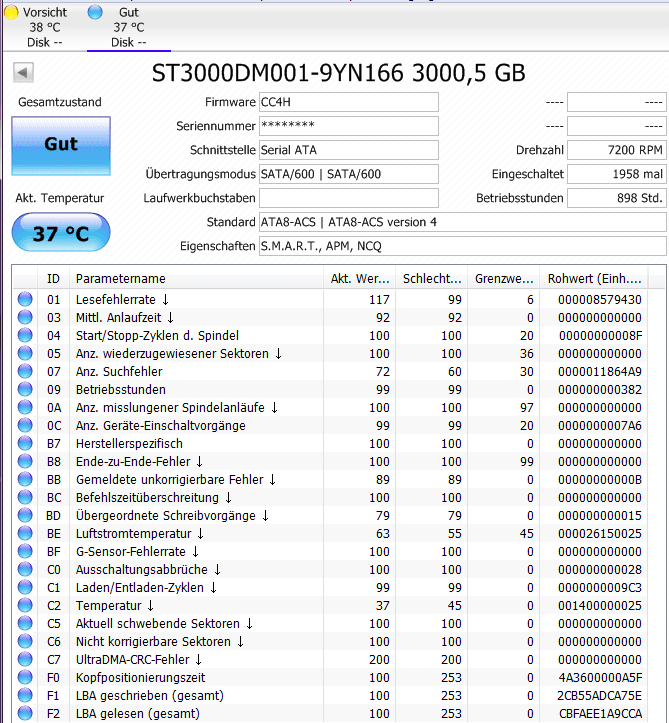Click the status icon of Ende-zu-Ende-Fehler row
Image resolution: width=669 pixels, height=723 pixels.
point(25,461)
